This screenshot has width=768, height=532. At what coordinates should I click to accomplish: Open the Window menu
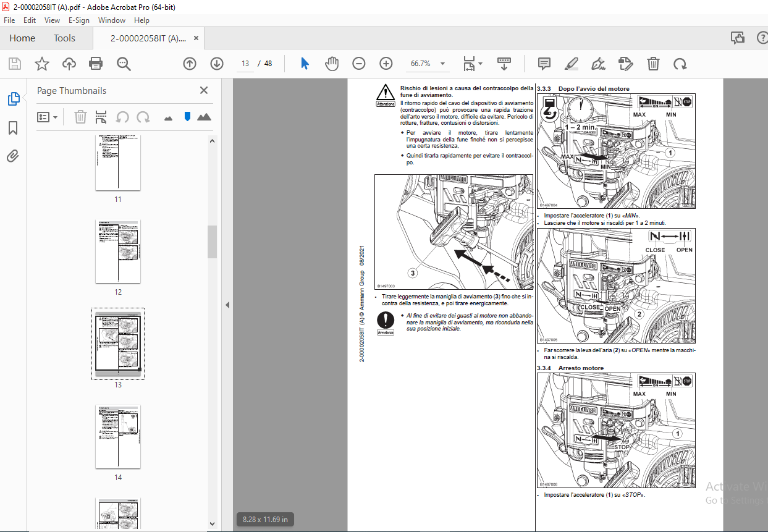[112, 20]
